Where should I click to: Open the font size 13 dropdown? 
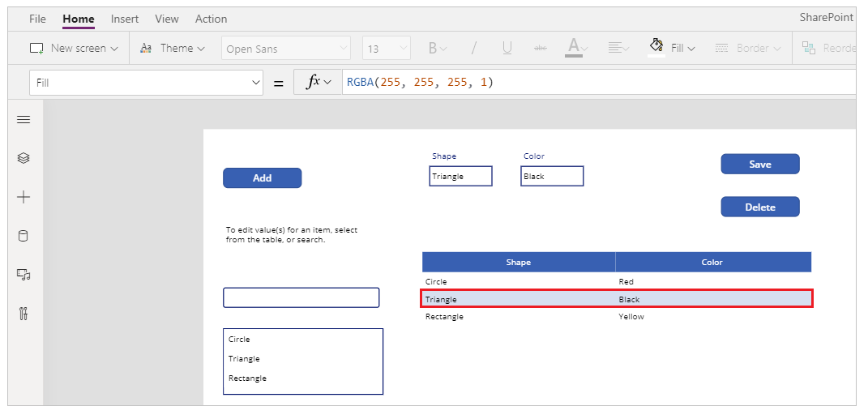tap(387, 49)
